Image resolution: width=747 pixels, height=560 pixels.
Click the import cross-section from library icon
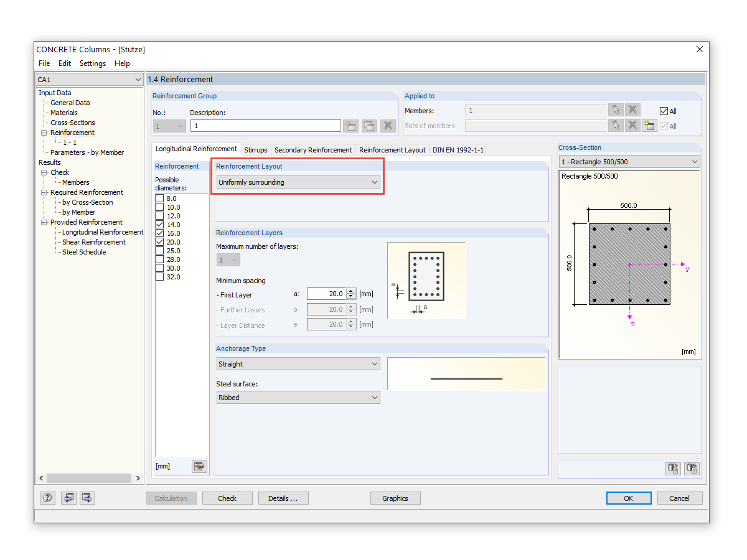692,468
